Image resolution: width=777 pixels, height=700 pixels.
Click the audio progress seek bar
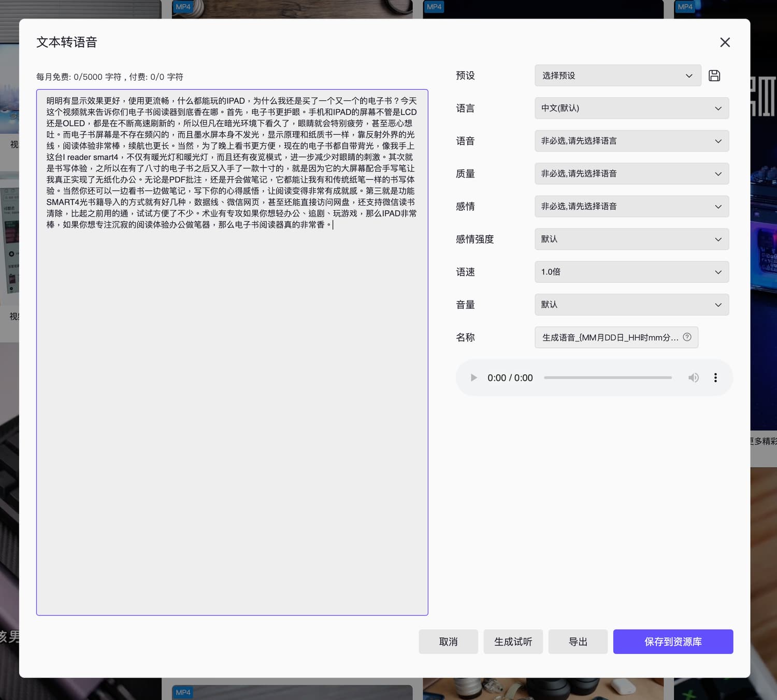click(x=608, y=378)
